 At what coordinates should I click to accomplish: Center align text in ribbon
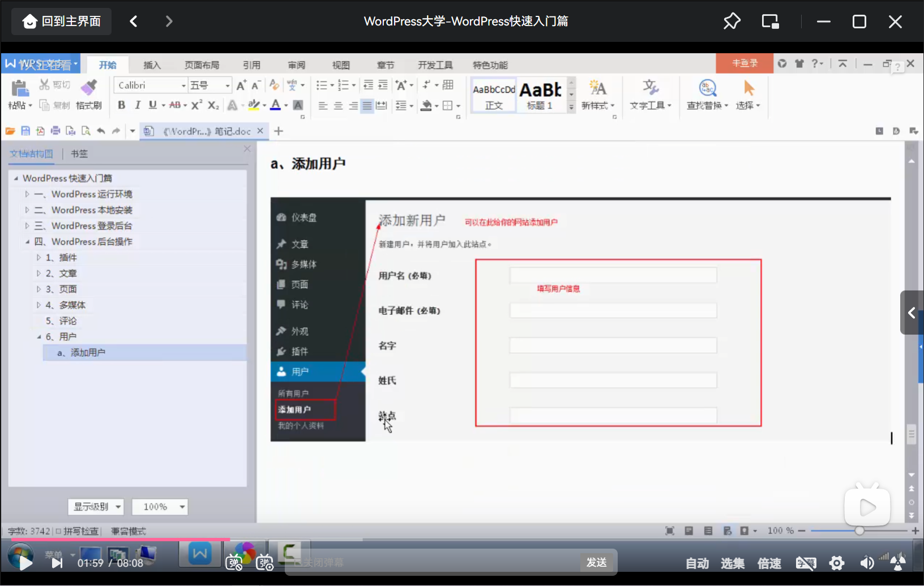[338, 105]
